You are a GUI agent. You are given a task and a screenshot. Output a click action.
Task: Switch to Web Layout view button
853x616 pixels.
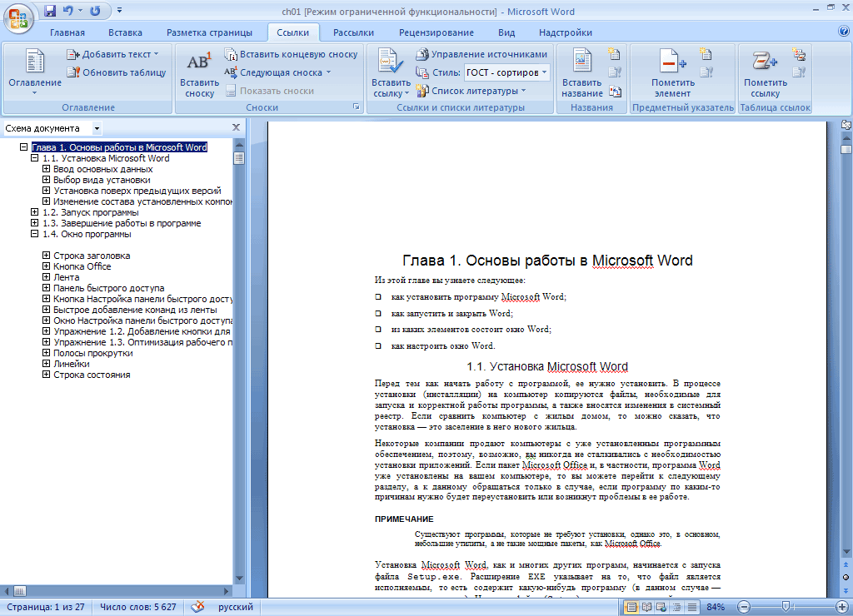coord(661,608)
